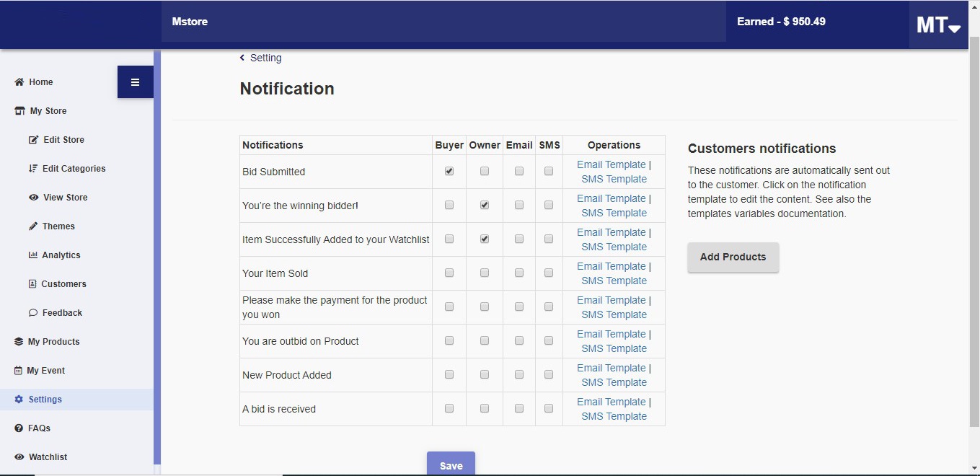Click the Edit Store pencil icon
980x476 pixels.
pos(33,140)
